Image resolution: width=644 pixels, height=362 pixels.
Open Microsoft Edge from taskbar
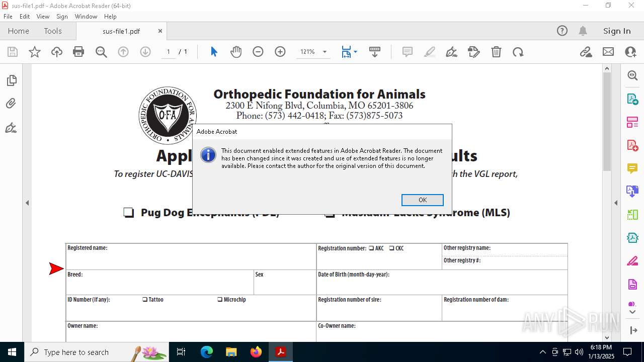pyautogui.click(x=207, y=352)
